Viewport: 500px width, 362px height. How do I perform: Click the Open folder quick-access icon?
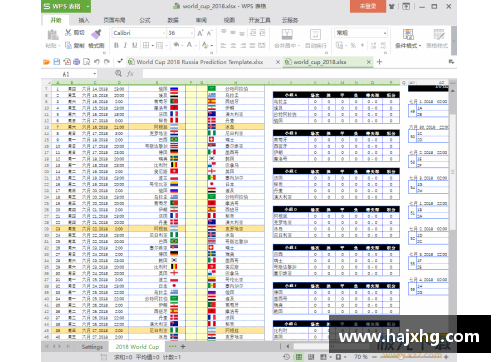click(x=46, y=62)
